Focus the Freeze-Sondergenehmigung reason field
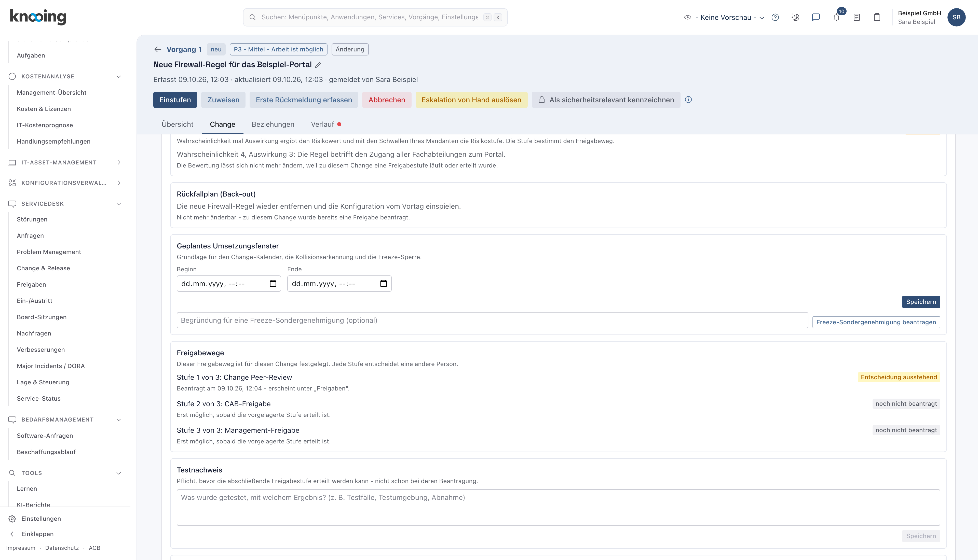The image size is (978, 560). [492, 320]
